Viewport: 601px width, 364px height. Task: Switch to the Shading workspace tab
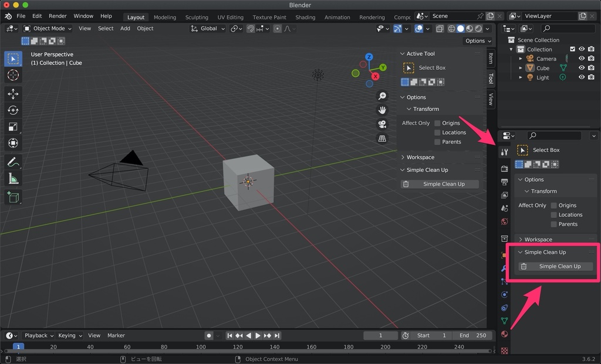(305, 17)
